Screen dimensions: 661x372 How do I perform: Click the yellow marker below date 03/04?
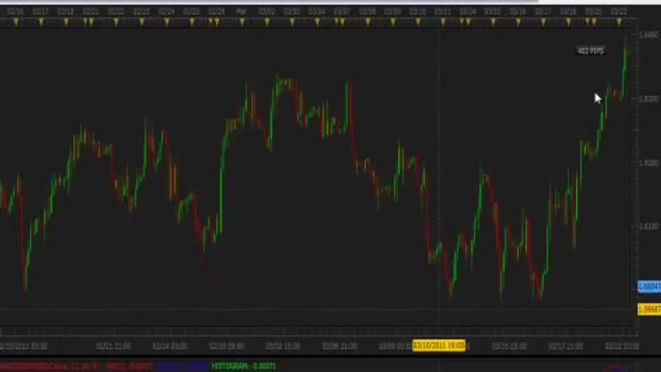317,21
